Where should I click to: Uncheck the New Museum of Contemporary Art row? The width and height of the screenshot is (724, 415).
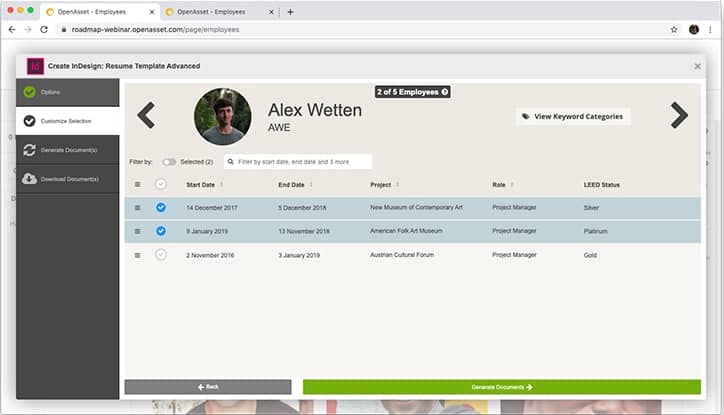point(161,208)
